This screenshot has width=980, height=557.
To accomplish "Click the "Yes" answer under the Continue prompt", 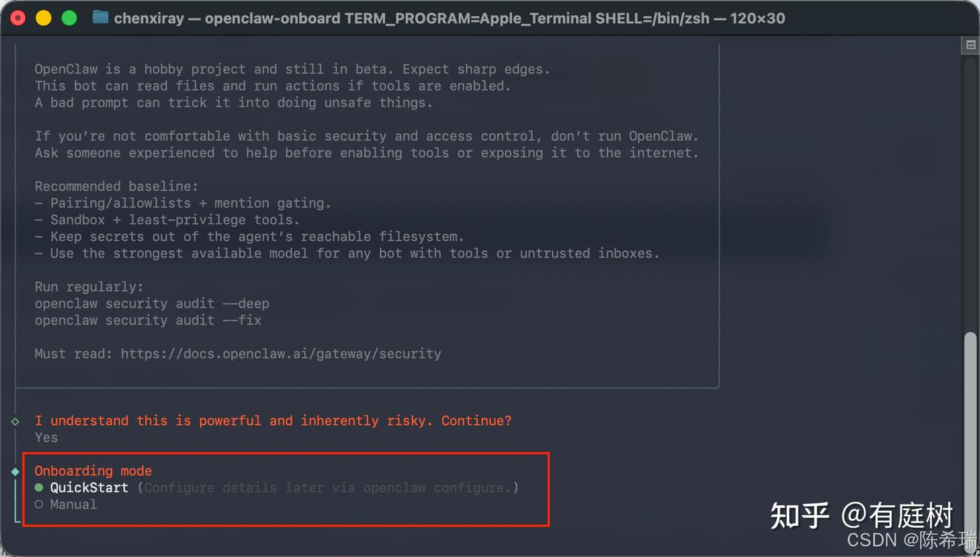I will pos(46,437).
